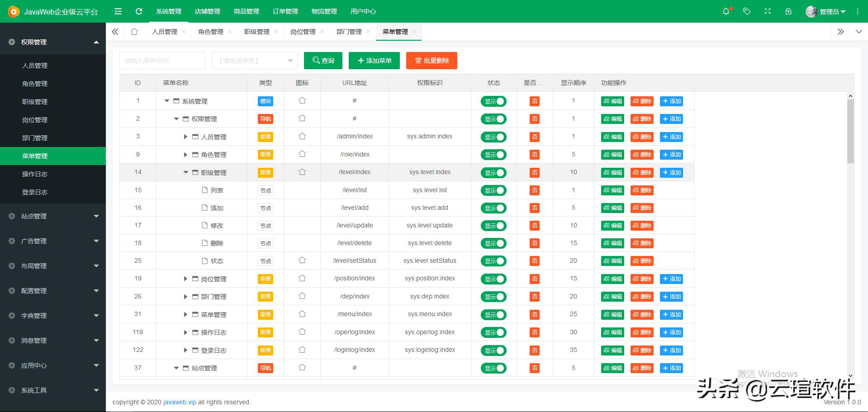
Task: Open the menu type select dropdown
Action: (x=254, y=61)
